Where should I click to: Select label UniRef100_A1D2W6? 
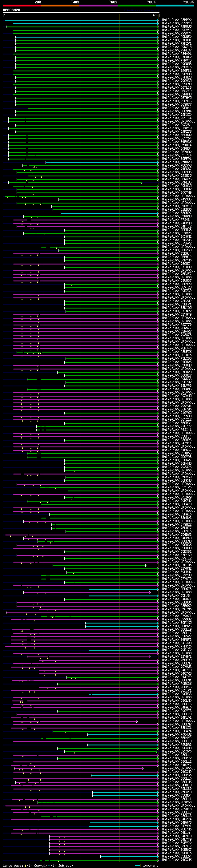coord(176,240)
